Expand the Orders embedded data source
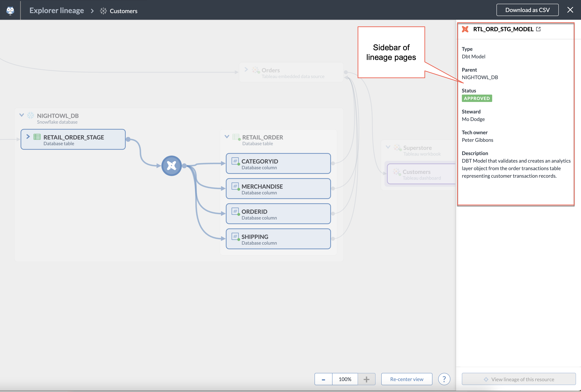Image resolution: width=581 pixels, height=392 pixels. 246,69
